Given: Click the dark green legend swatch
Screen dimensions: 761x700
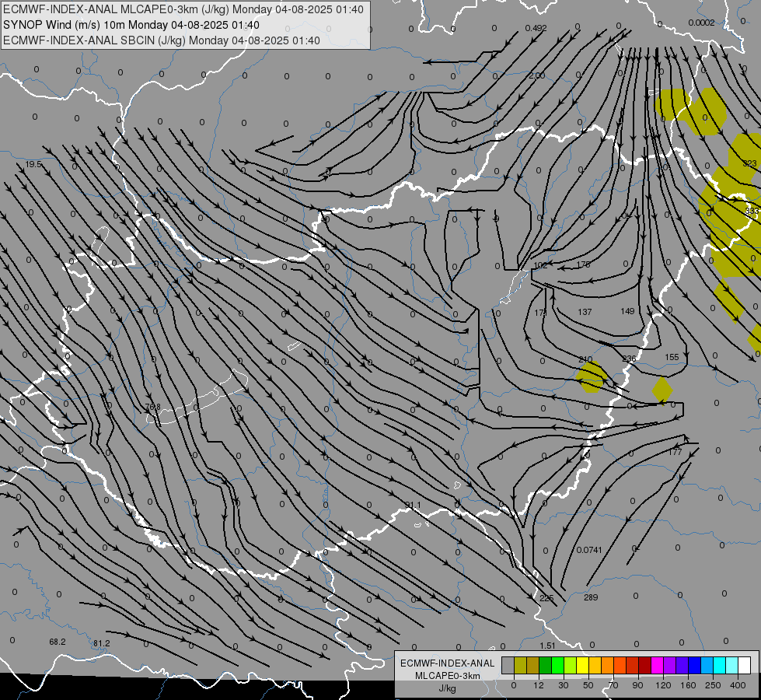Looking at the screenshot, I should coord(546,665).
